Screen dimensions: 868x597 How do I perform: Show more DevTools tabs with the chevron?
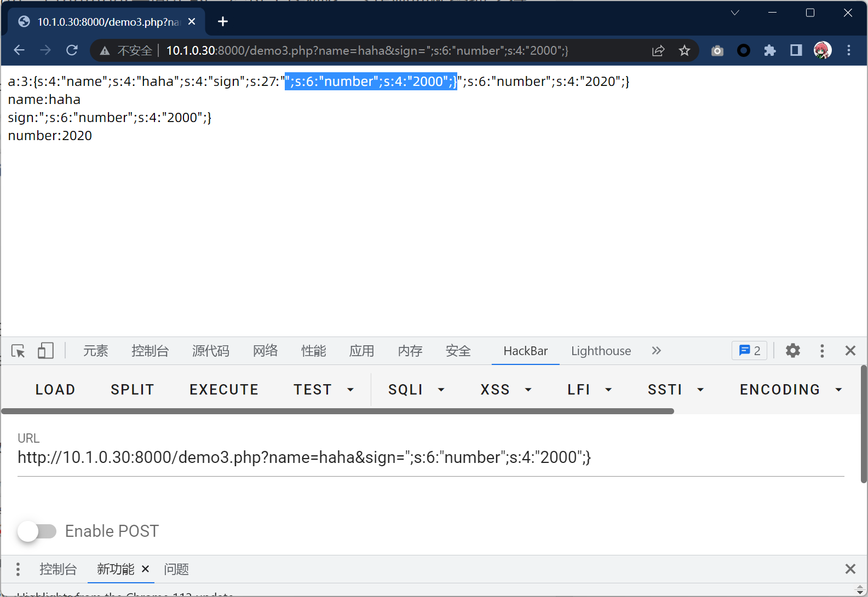(656, 351)
